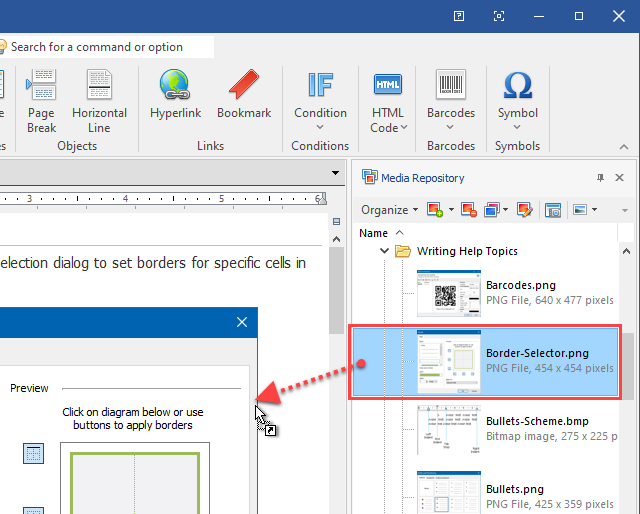
Task: Open the HTML Code dropdown
Action: [388, 101]
